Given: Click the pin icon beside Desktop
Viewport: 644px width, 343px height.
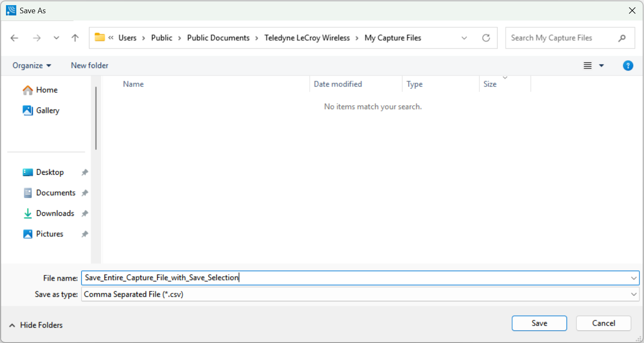Looking at the screenshot, I should (85, 172).
